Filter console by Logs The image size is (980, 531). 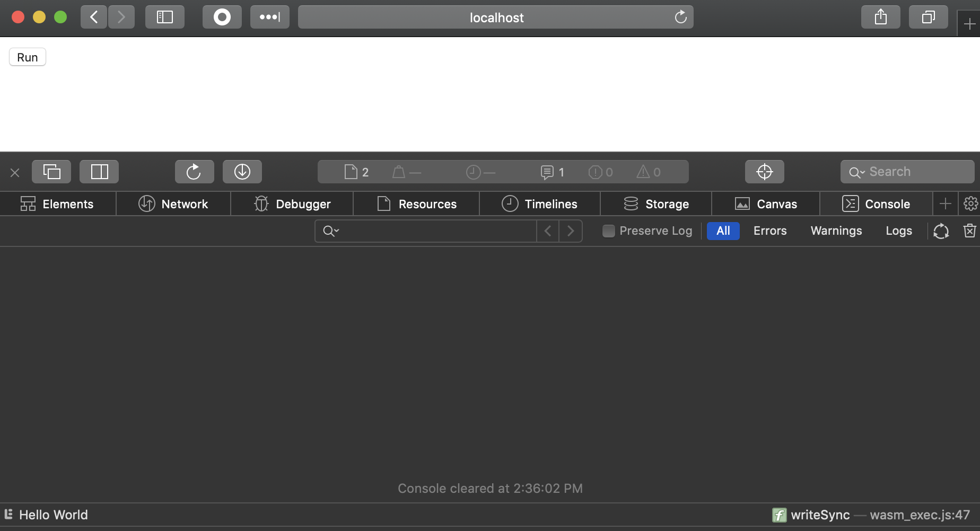pos(899,231)
